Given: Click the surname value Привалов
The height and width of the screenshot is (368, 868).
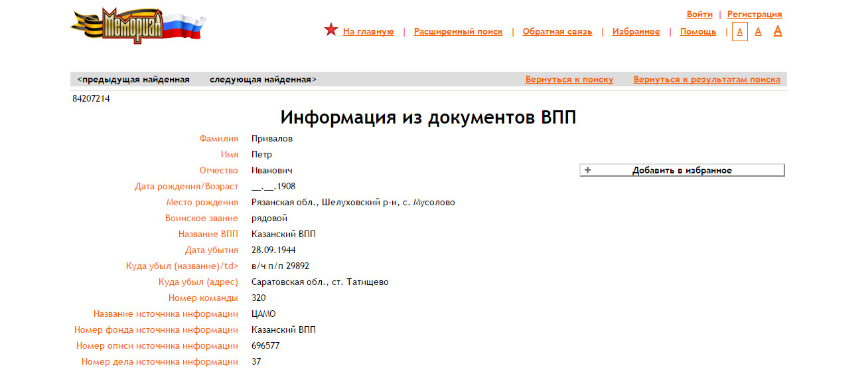Looking at the screenshot, I should [x=271, y=139].
